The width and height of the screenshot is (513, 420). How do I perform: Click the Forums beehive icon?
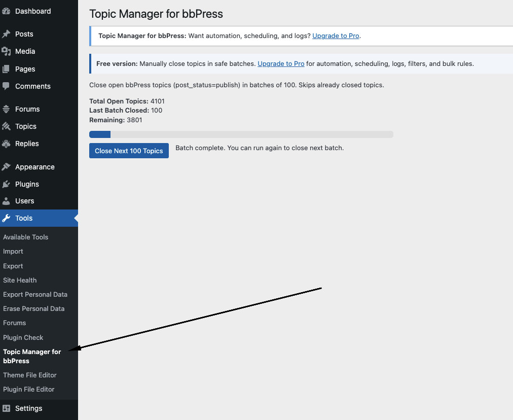tap(6, 109)
